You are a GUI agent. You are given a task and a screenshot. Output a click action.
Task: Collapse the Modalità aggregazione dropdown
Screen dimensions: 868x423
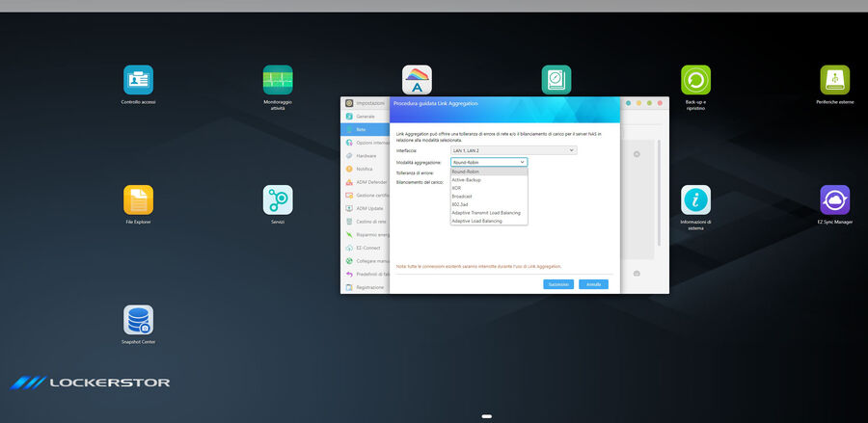489,162
